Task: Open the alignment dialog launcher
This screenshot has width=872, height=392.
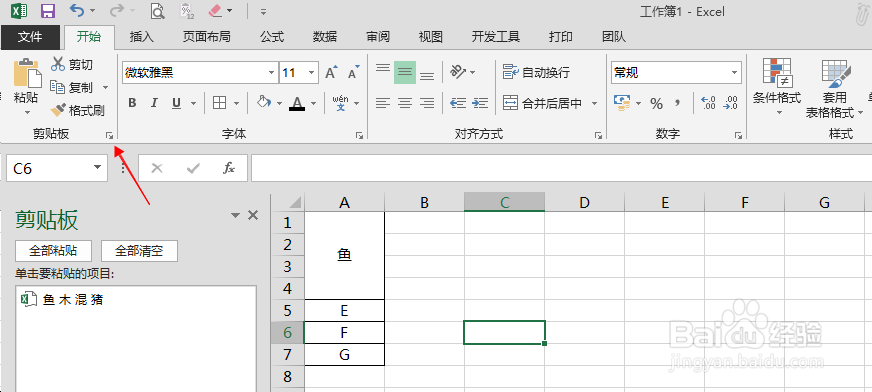Action: click(598, 135)
